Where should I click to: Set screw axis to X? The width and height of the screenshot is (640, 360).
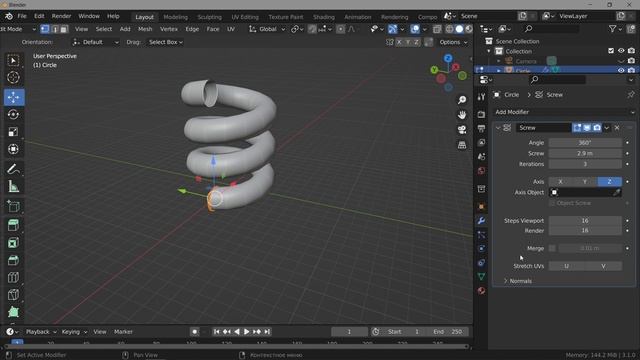coord(560,182)
